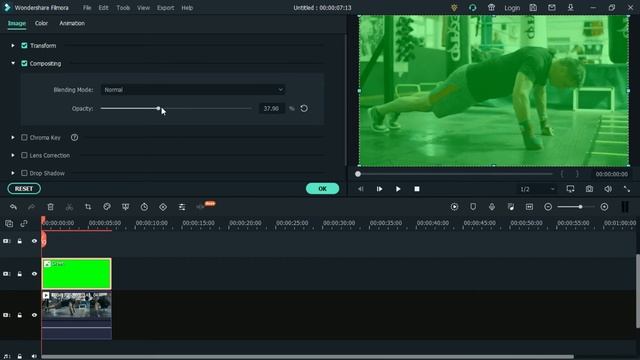Expand the Lens Correction section arrow
Viewport: 640px width, 360px height.
click(x=13, y=155)
